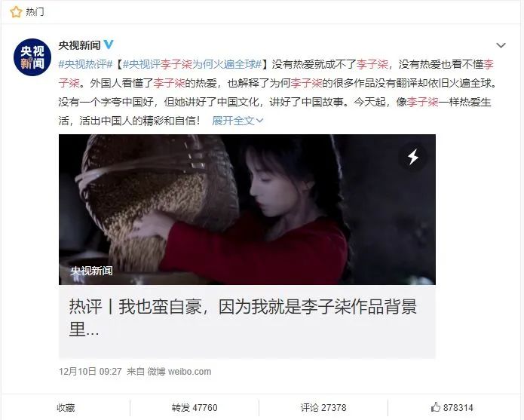Open the 微博 weibo.com source link

(x=179, y=372)
